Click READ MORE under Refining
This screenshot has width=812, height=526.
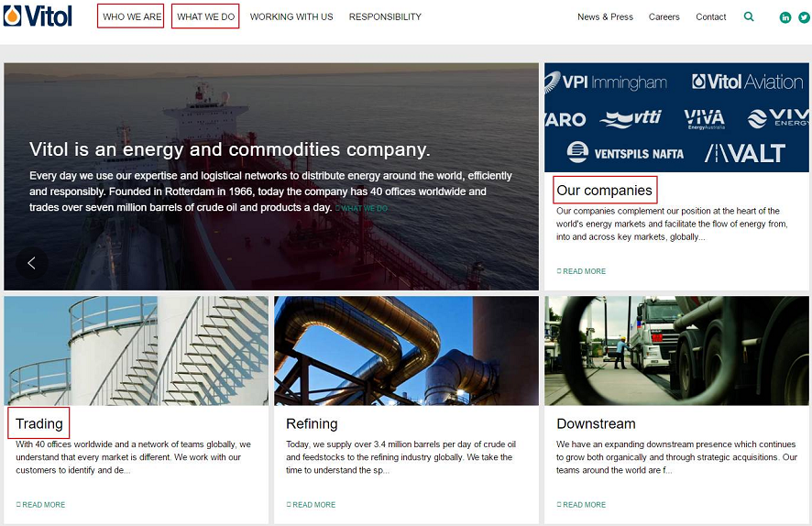pyautogui.click(x=311, y=505)
